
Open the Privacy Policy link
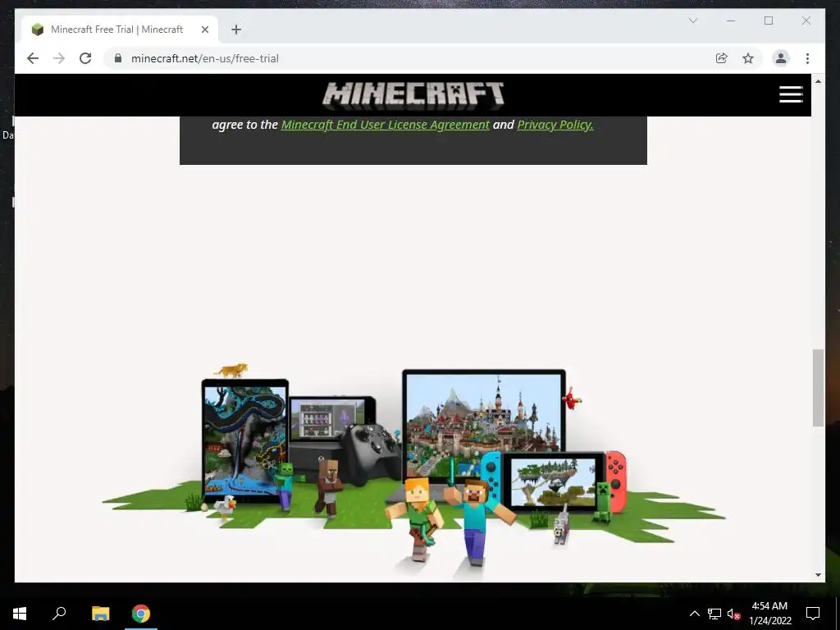point(555,125)
